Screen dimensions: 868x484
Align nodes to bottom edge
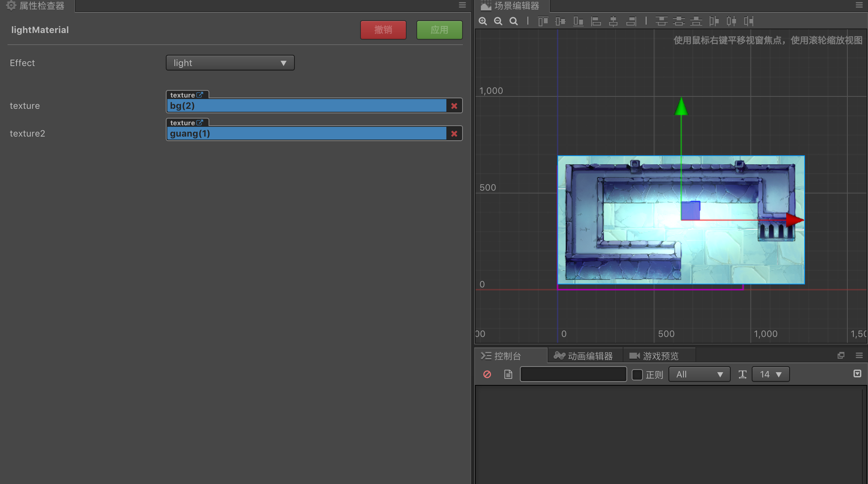coord(578,21)
